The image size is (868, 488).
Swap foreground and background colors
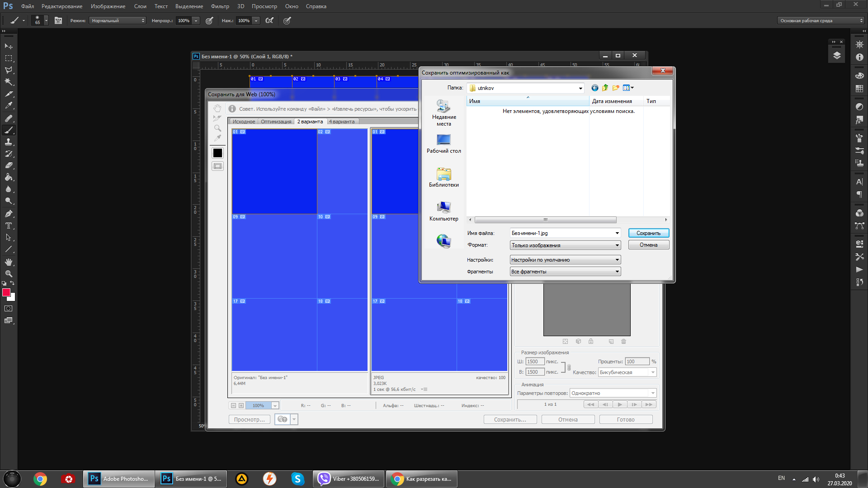pyautogui.click(x=13, y=283)
